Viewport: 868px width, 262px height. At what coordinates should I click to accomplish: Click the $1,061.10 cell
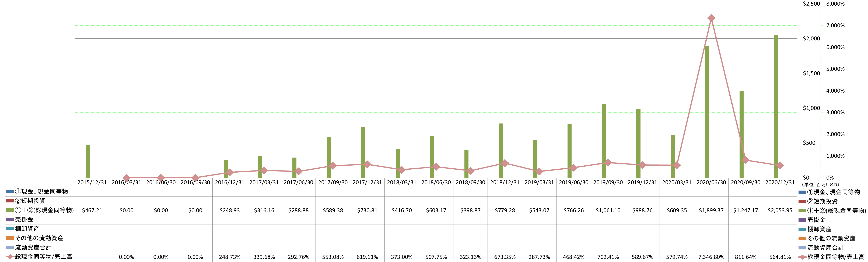(x=608, y=210)
